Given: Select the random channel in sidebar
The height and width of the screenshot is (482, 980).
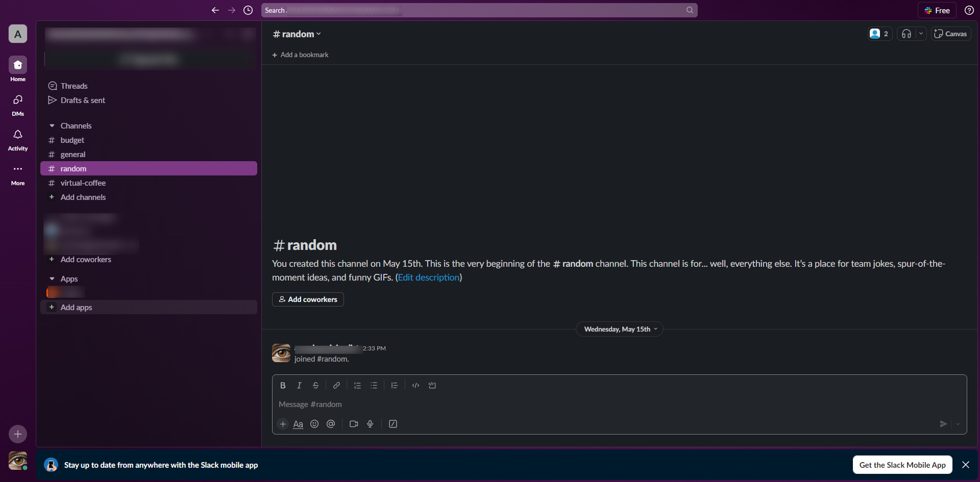Looking at the screenshot, I should click(x=149, y=169).
